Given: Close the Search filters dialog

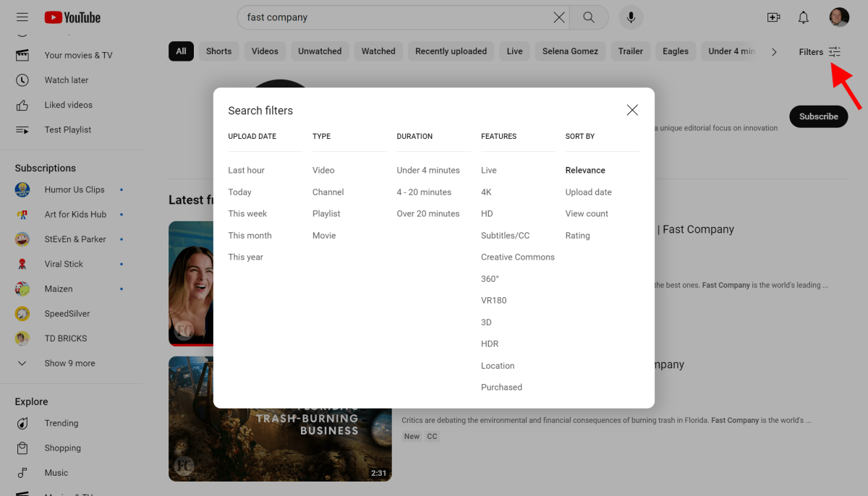Looking at the screenshot, I should 632,110.
